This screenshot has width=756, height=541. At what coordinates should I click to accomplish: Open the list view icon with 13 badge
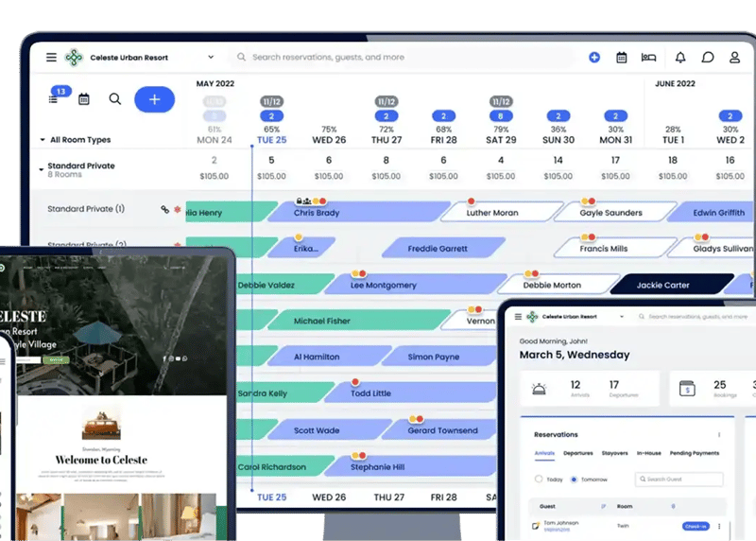pyautogui.click(x=54, y=98)
